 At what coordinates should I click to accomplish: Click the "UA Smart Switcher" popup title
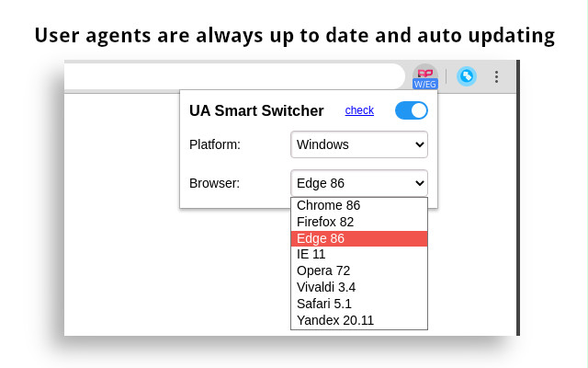256,111
